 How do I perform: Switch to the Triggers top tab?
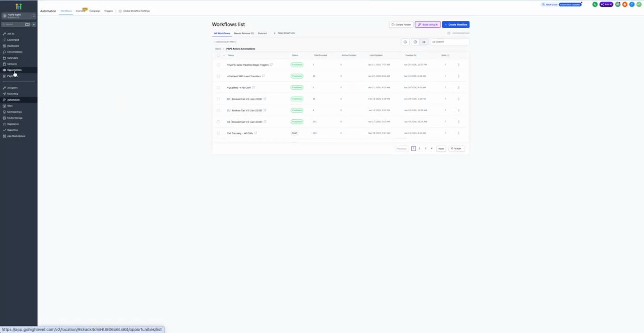click(108, 11)
